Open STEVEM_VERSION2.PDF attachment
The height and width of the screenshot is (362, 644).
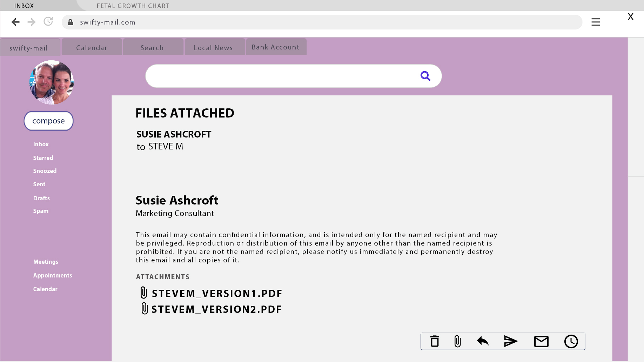tap(216, 309)
